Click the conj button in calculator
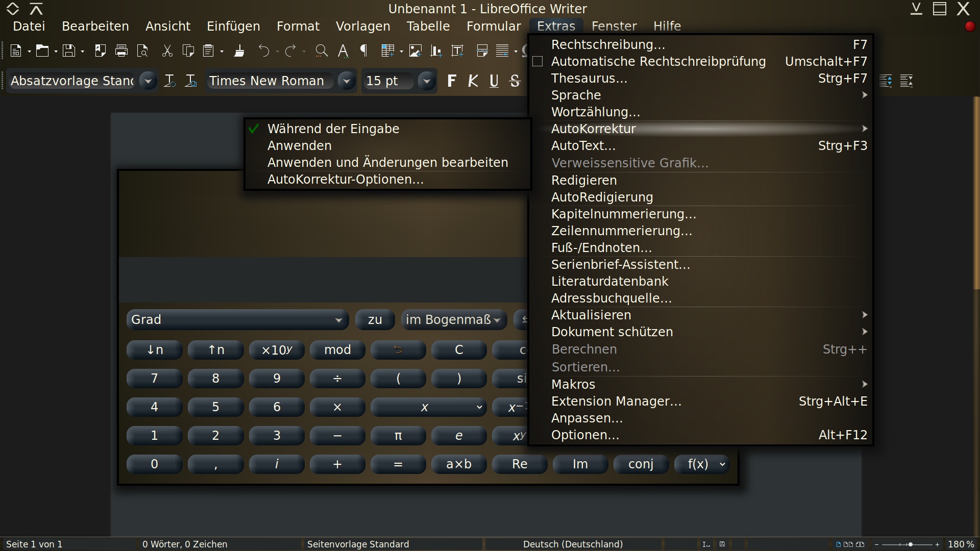Viewport: 980px width, 551px height. 641,464
